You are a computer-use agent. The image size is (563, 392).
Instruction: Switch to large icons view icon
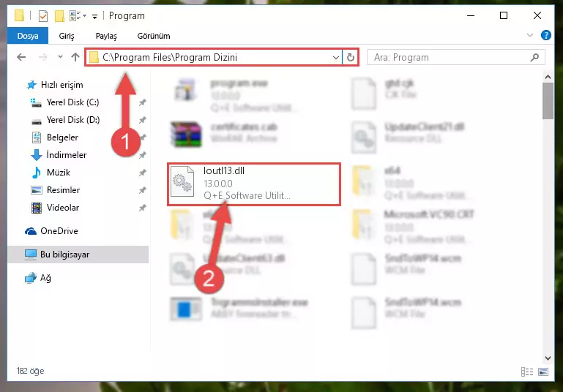(x=543, y=372)
